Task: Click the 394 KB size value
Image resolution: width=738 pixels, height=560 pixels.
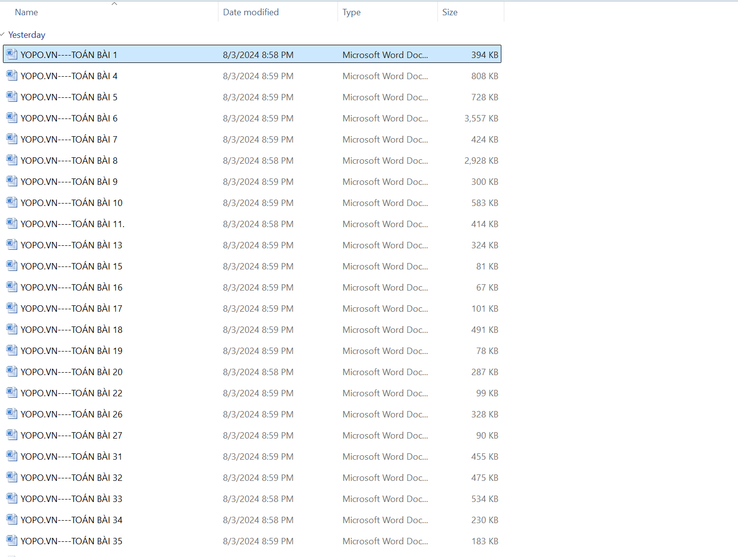Action: click(x=485, y=55)
